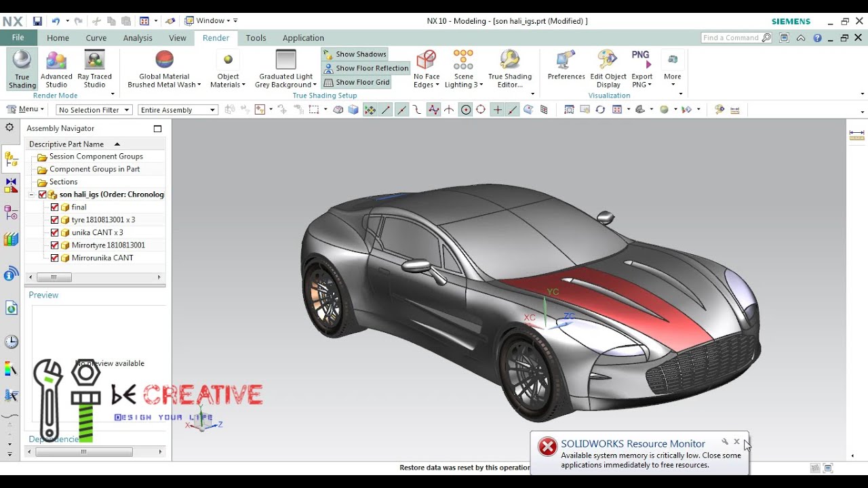Viewport: 868px width, 488px height.
Task: Choose Graduated Light Grey Background icon
Action: (285, 60)
